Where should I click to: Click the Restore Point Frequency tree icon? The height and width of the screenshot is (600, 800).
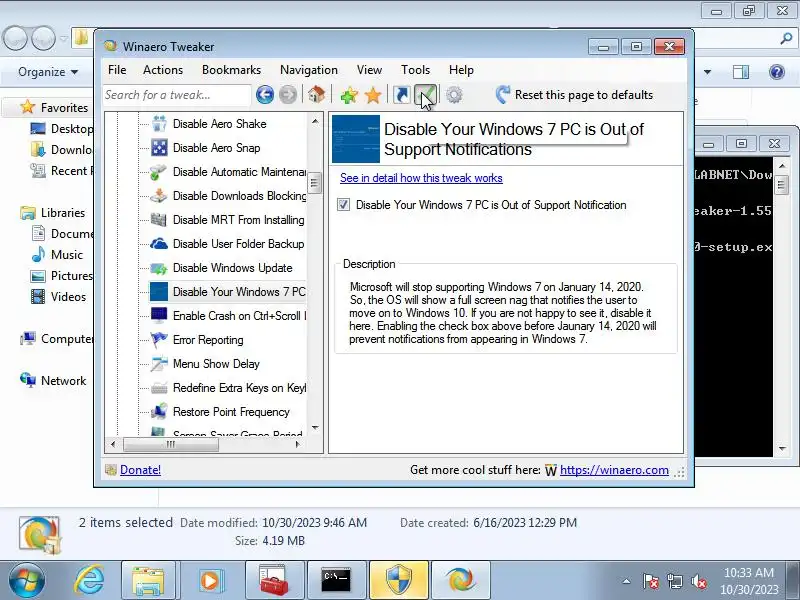[x=159, y=412]
